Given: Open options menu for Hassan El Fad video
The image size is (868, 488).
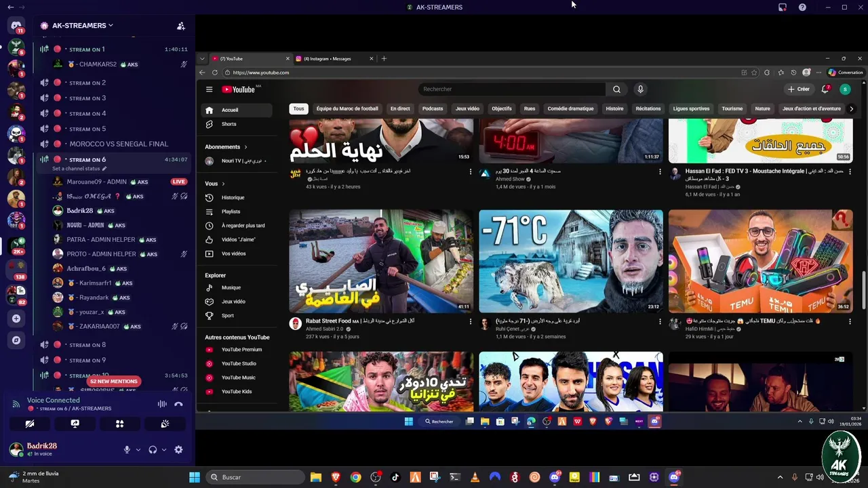Looking at the screenshot, I should [850, 171].
